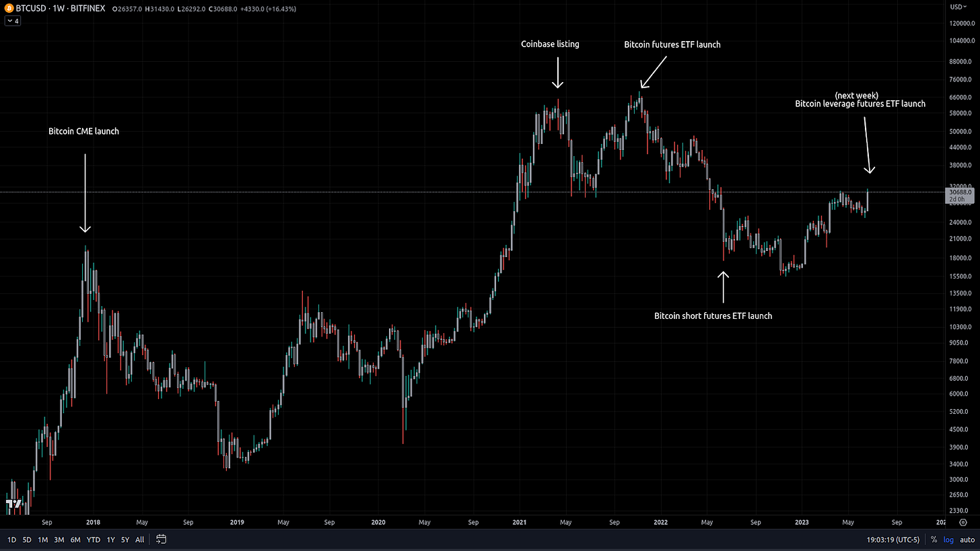This screenshot has width=980, height=551.
Task: Click the 2022 label on time axis
Action: 660,522
